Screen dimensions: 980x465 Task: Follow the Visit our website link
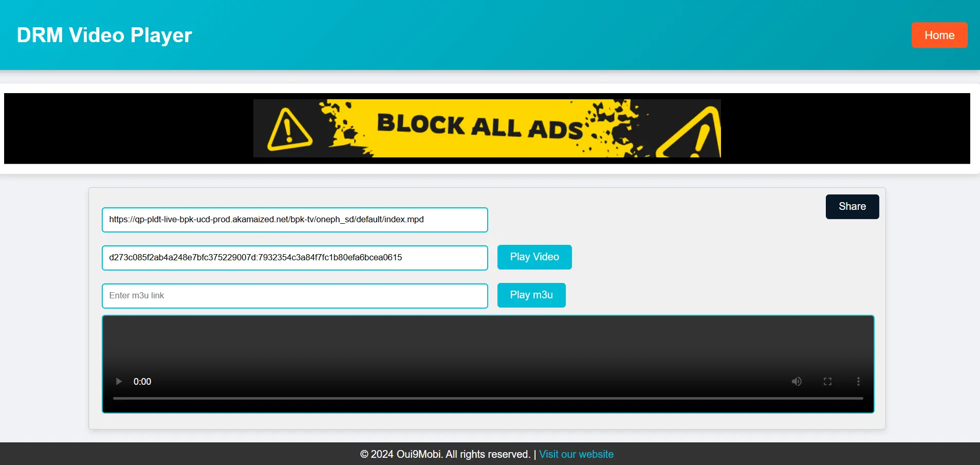(576, 454)
